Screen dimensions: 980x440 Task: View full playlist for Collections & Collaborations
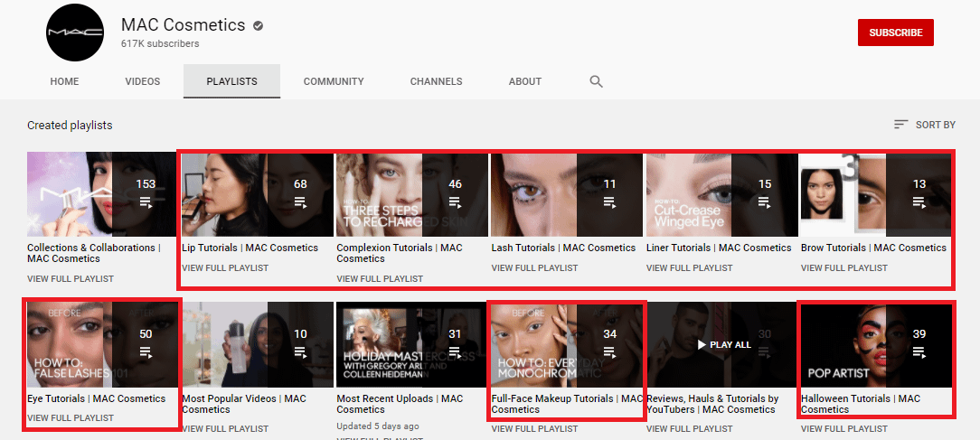[71, 279]
